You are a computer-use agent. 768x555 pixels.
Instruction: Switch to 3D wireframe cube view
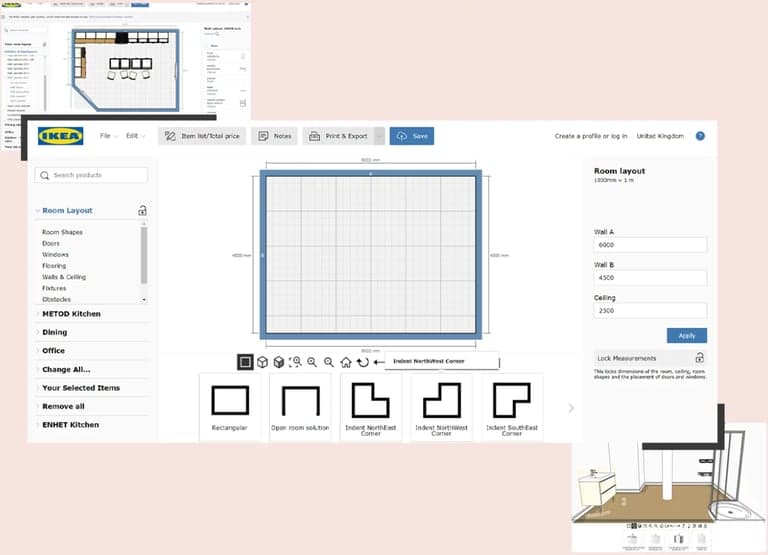(x=263, y=362)
